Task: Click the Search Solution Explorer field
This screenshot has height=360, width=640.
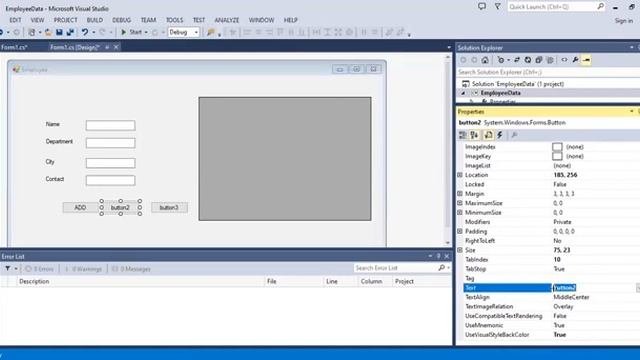Action: 548,72
